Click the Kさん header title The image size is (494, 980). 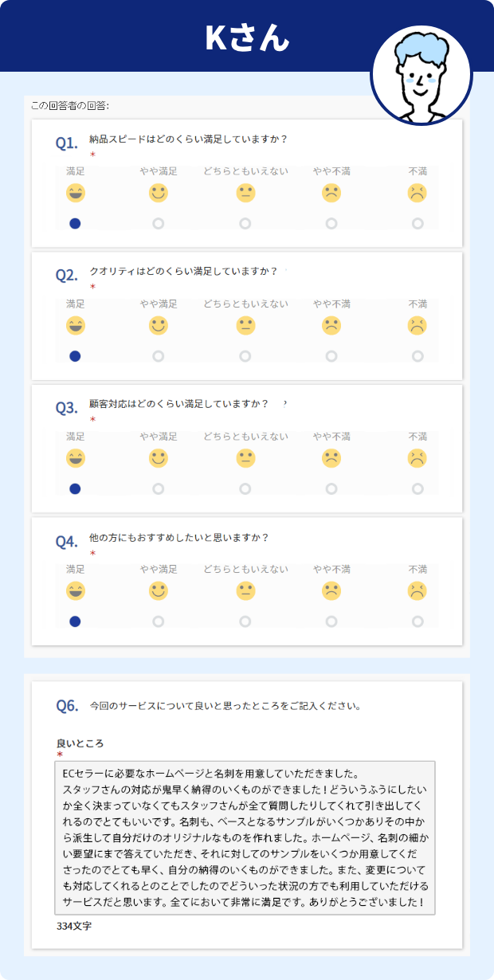(x=247, y=37)
